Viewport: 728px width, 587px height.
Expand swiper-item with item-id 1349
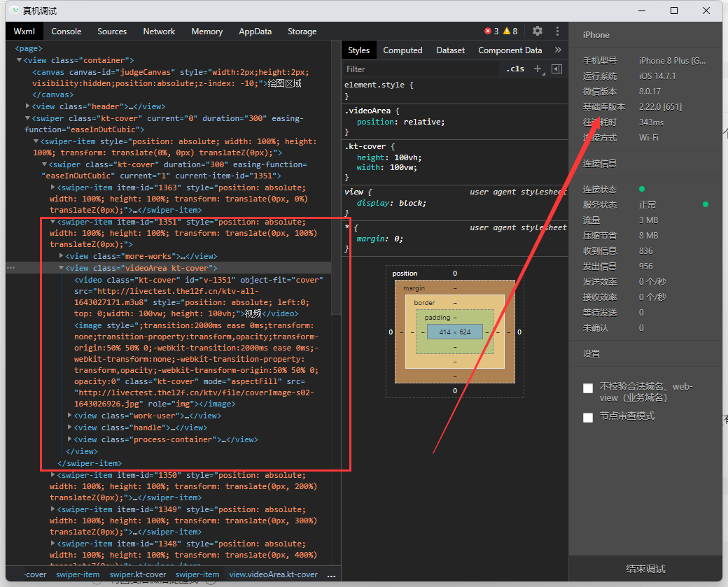tap(52, 509)
